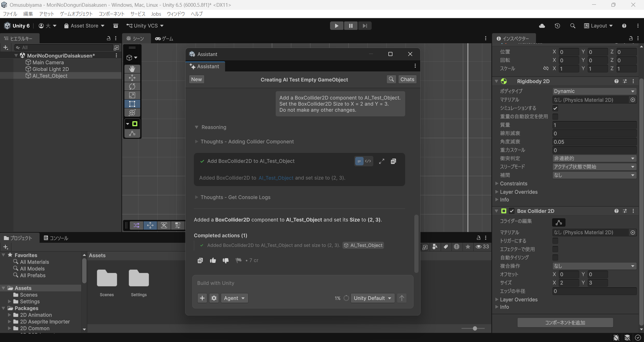Viewport: 644px width, 342px height.
Task: Toggle hidden packages visibility eye
Action: pyautogui.click(x=482, y=247)
